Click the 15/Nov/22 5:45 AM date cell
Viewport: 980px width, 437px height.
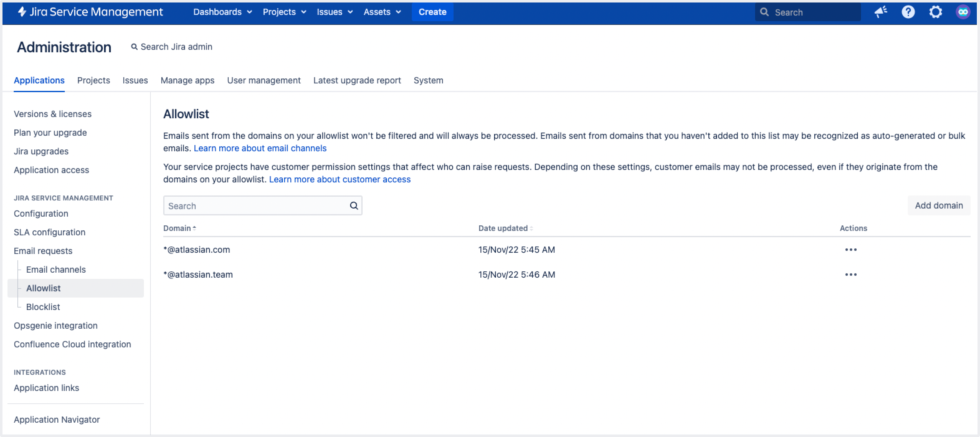516,250
